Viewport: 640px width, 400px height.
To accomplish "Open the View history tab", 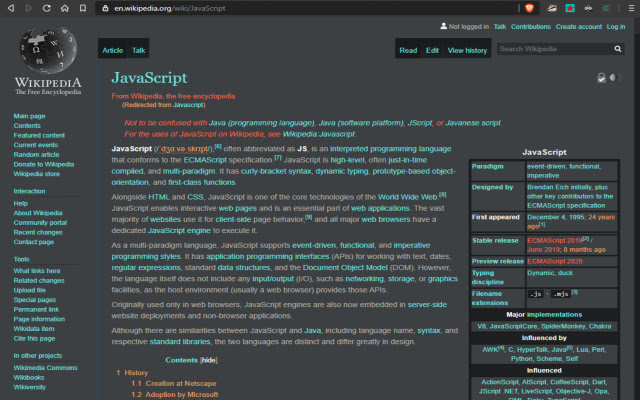I will pos(467,51).
